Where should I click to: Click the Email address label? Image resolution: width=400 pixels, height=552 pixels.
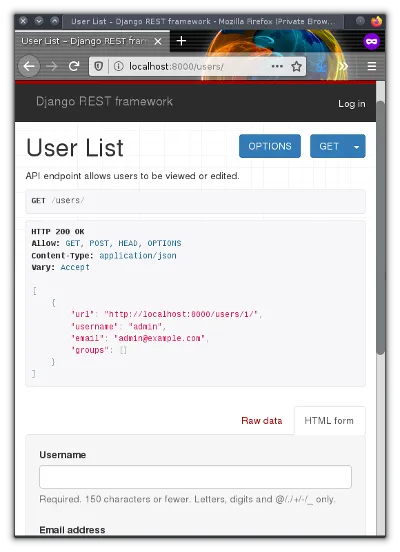point(72,530)
